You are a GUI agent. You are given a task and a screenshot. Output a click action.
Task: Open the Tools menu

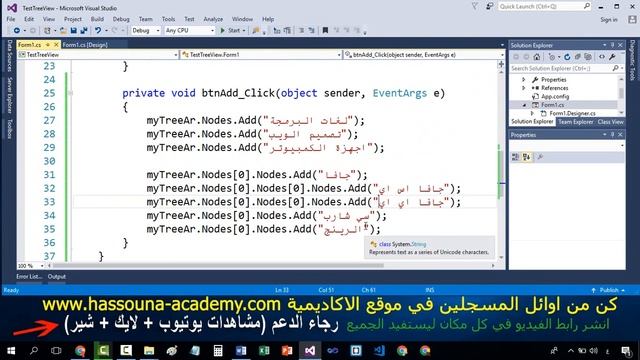coord(168,19)
